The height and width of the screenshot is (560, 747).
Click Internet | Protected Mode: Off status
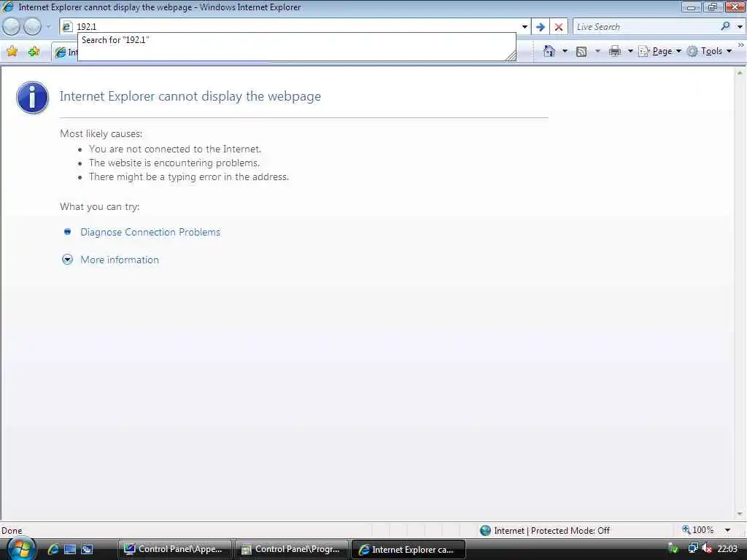[551, 530]
